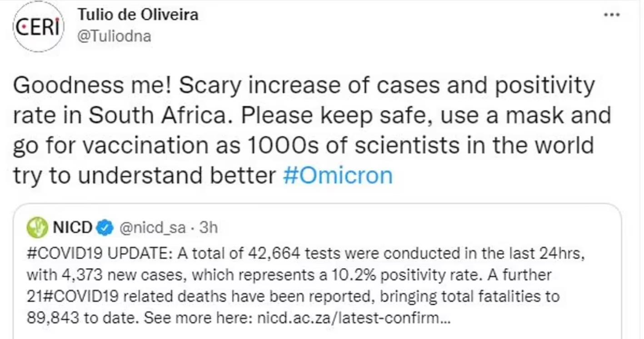Open the NICD account name in quoted tweet
Image resolution: width=644 pixels, height=339 pixels.
[x=72, y=228]
